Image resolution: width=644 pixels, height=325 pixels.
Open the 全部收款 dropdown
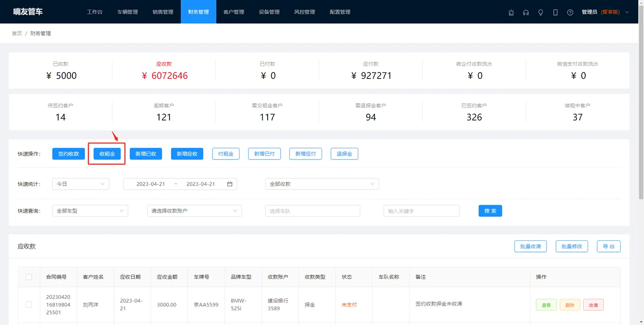[322, 184]
